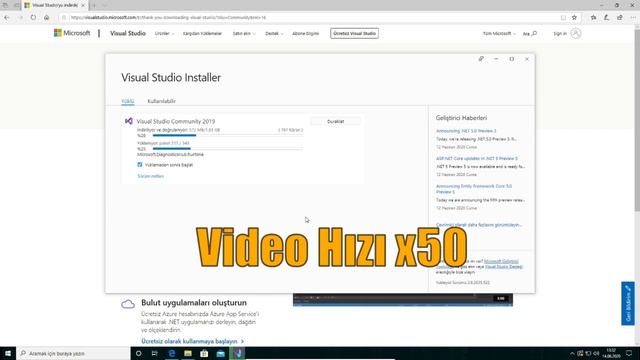
Task: Open a new browser tab with plus button
Action: (94, 5)
